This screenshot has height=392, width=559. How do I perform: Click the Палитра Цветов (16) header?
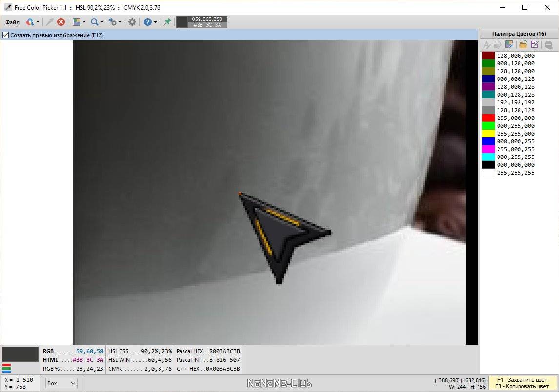(519, 34)
